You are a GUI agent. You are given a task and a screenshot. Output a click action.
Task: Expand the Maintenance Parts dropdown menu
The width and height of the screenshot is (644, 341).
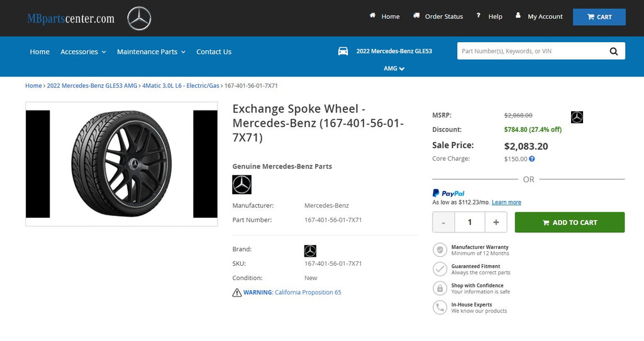[151, 51]
